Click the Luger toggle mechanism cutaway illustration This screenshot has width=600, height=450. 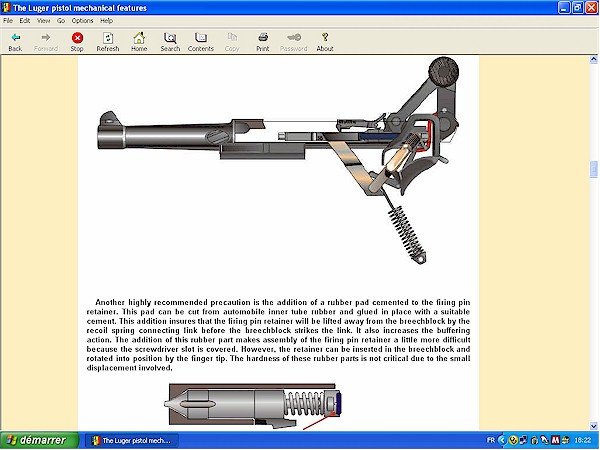[278, 160]
